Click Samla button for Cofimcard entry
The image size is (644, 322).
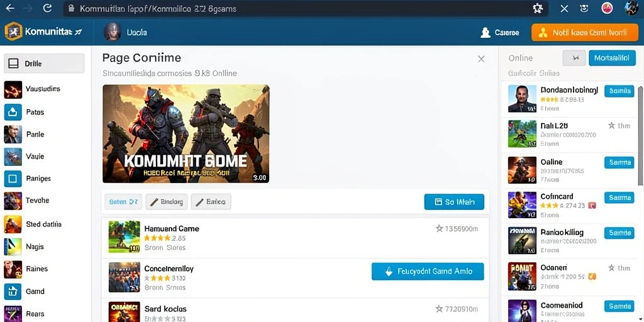[619, 198]
